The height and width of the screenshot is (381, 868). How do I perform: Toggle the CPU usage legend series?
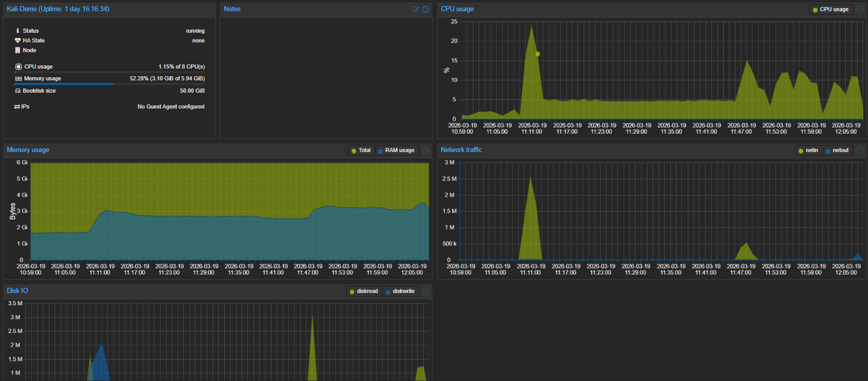pos(831,10)
